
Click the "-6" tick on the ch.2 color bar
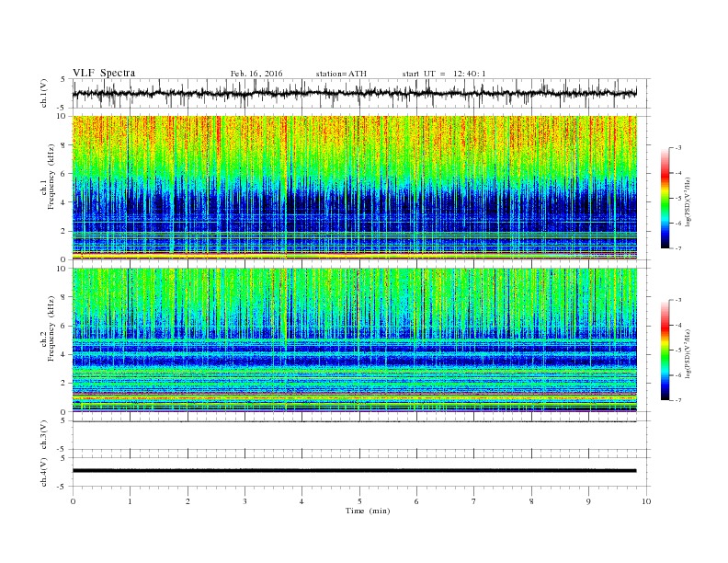678,375
